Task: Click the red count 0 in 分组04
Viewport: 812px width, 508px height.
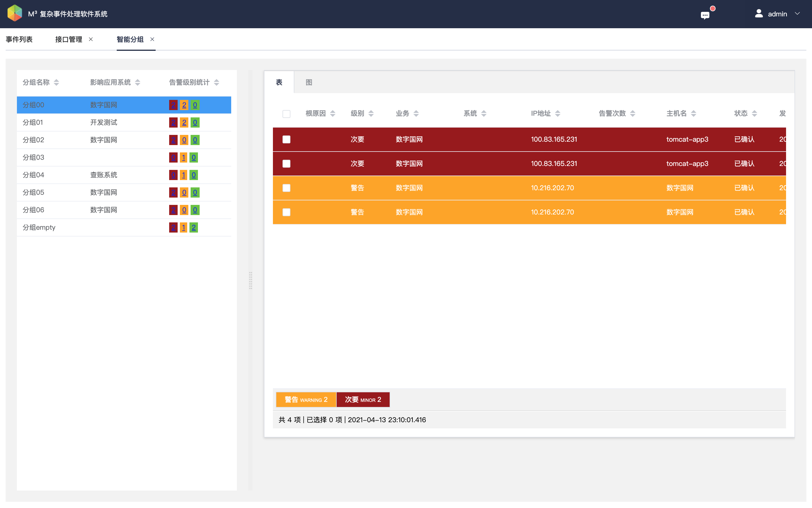Action: click(x=173, y=175)
